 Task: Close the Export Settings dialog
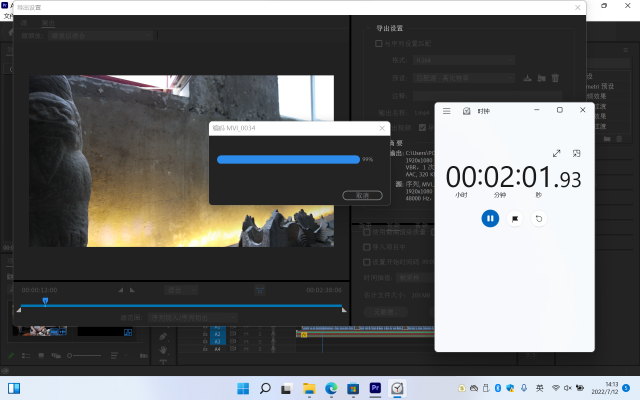point(577,7)
